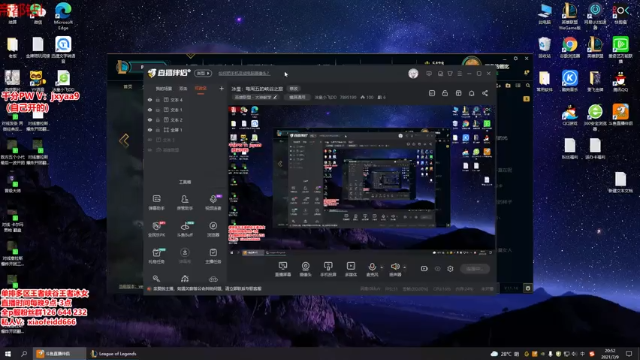Viewport: 640px width, 360px height.
Task: Open the hamburger menu in title bar
Action: coord(460,73)
